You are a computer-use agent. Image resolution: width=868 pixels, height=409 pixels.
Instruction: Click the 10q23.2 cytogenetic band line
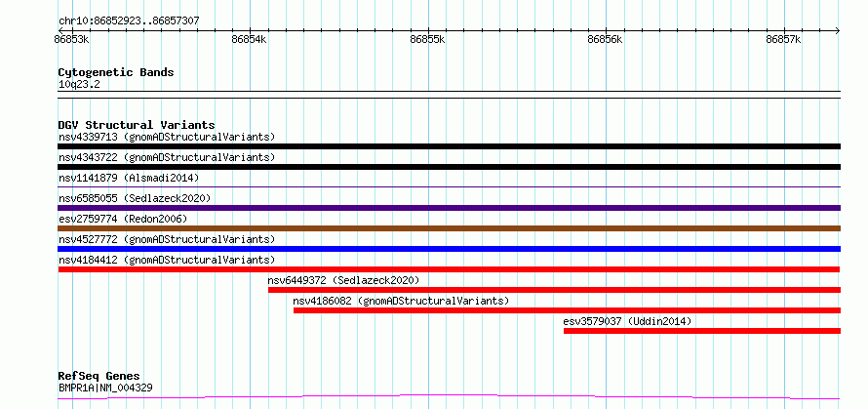[x=449, y=95]
